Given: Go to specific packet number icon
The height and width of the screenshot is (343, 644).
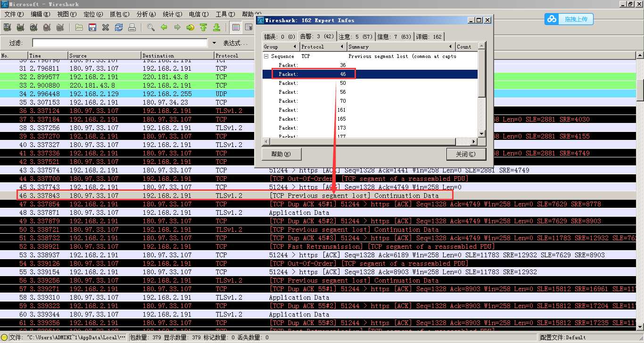Looking at the screenshot, I should click(190, 27).
